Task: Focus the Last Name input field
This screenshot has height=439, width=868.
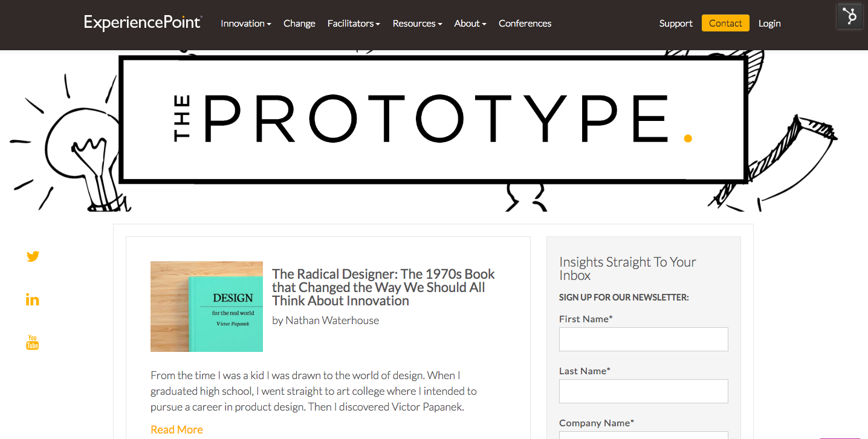Action: [x=643, y=391]
